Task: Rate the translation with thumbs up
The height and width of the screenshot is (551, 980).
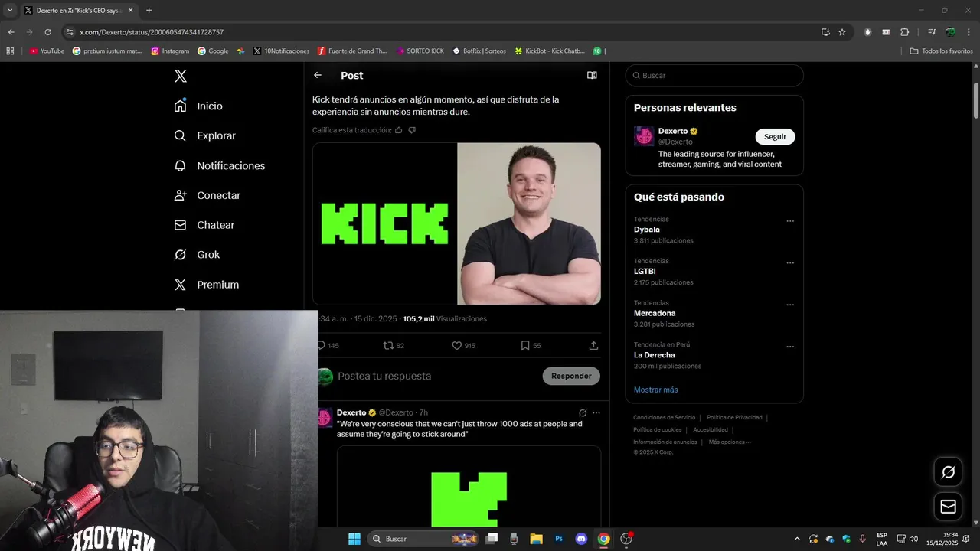Action: click(398, 130)
